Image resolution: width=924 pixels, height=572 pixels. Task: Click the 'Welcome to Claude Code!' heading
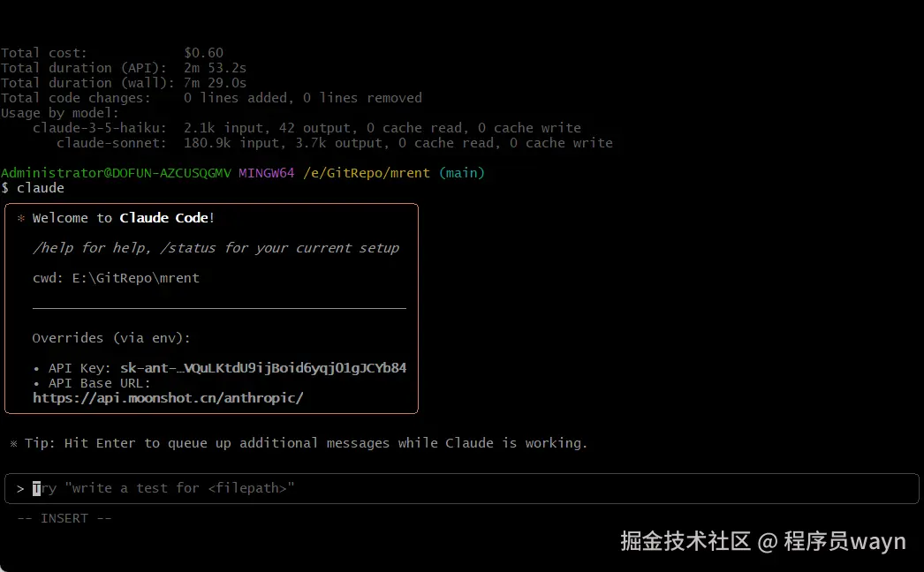coord(123,218)
